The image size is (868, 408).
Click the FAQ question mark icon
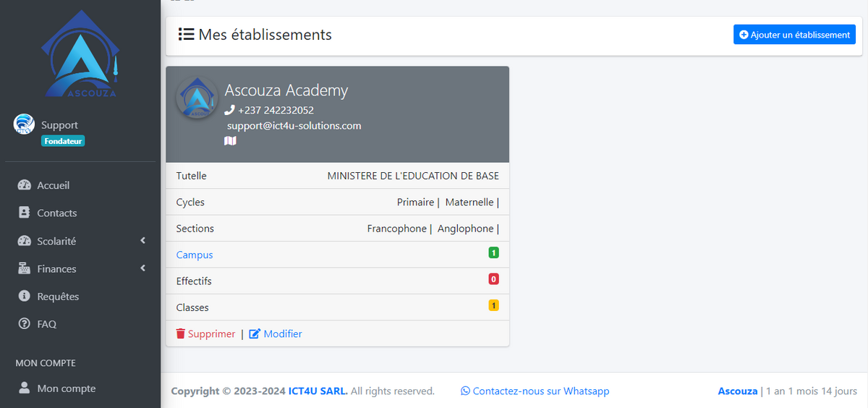click(x=25, y=324)
